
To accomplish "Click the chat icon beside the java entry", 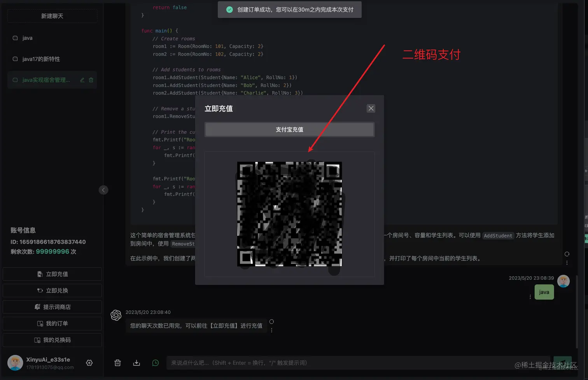I will coord(15,38).
